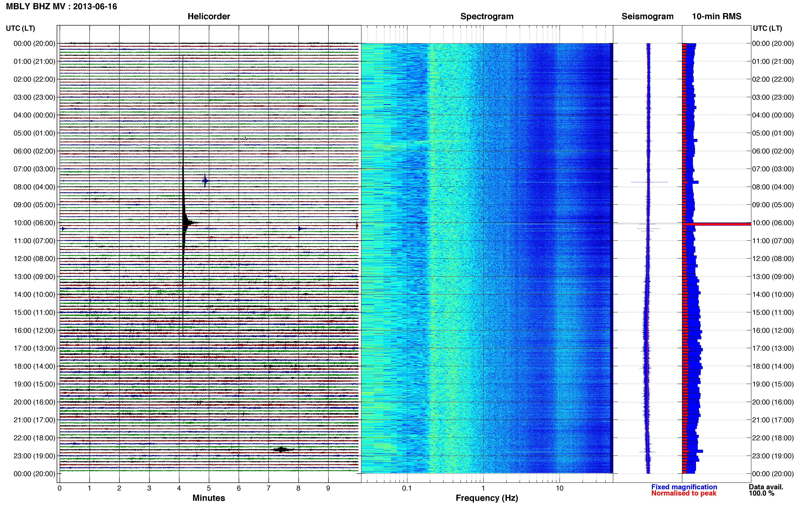Screen dimensions: 812x508
Task: Click the black event burst near 23:00
Action: pos(282,450)
